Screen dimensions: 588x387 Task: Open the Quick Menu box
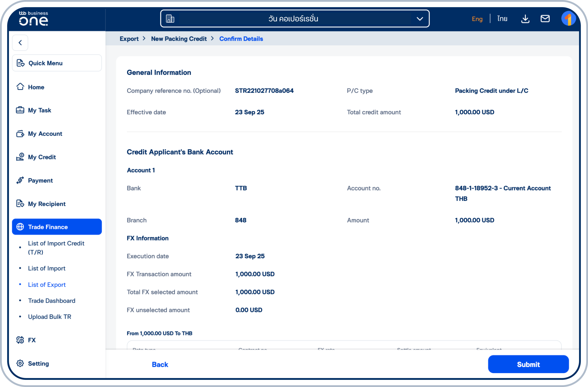point(57,63)
